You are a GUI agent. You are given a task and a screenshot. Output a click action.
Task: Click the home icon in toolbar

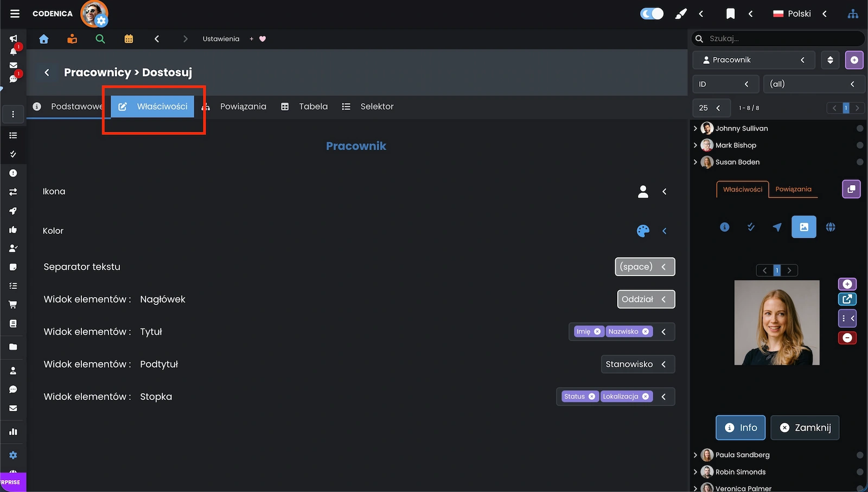point(44,39)
